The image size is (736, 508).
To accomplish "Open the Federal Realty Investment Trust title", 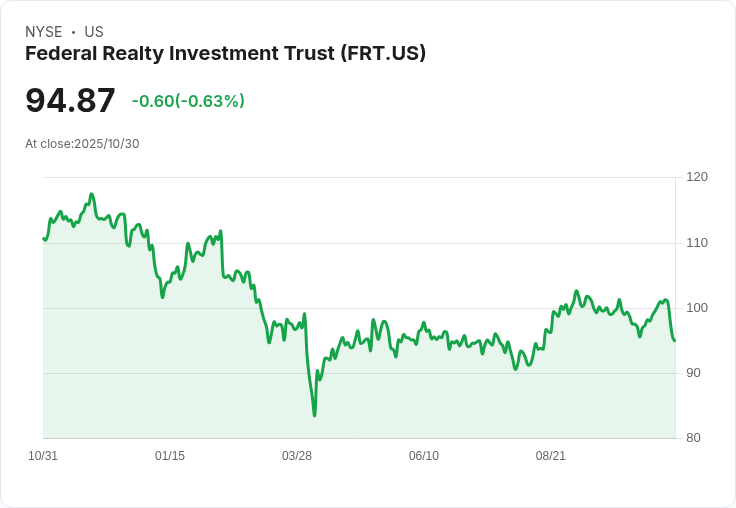I will [225, 54].
